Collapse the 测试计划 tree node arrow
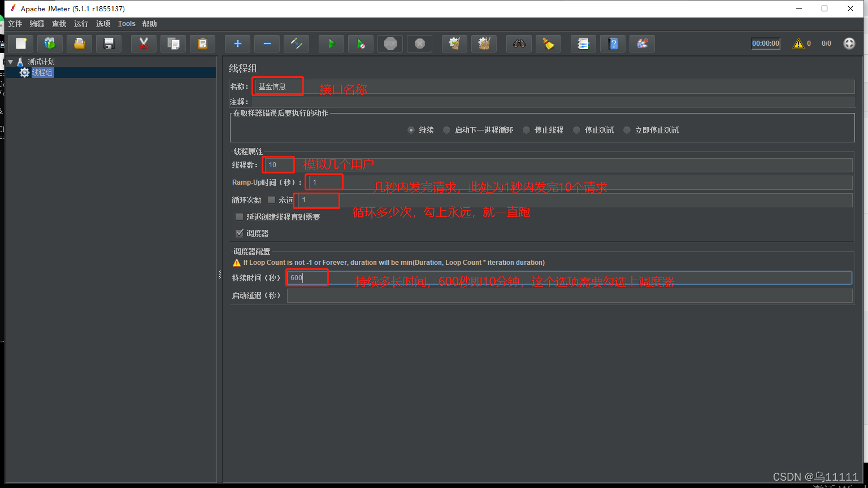The image size is (868, 488). [10, 62]
